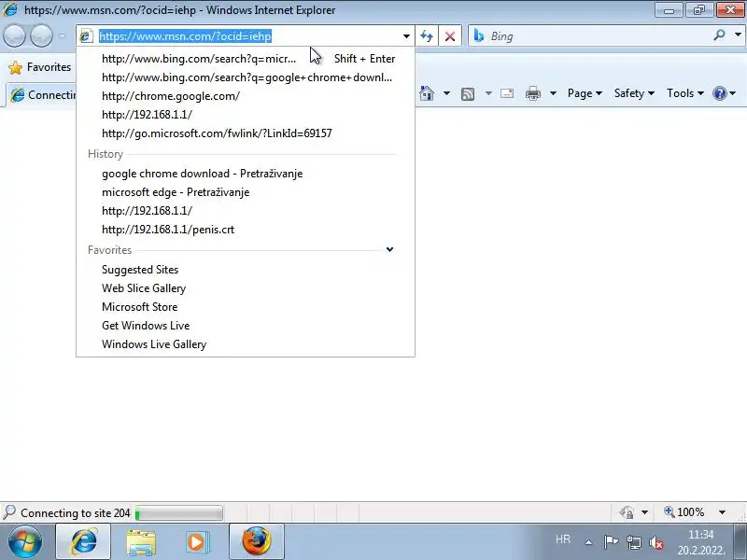Select Suggested Sites favorite
The image size is (747, 560).
tap(246, 270)
